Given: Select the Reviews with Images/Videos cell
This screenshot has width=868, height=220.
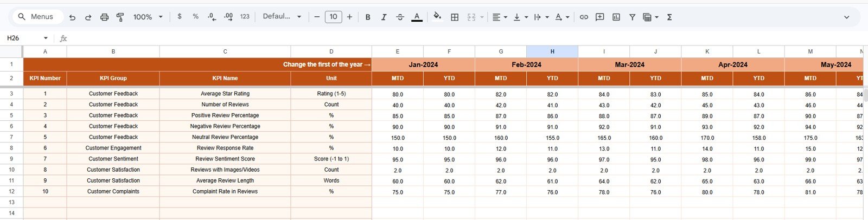Looking at the screenshot, I should (225, 170).
